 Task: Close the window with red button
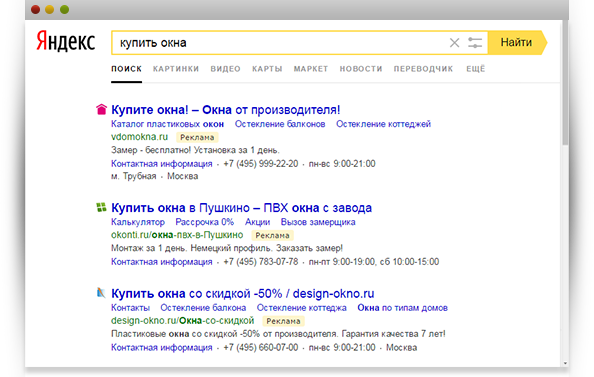point(36,9)
